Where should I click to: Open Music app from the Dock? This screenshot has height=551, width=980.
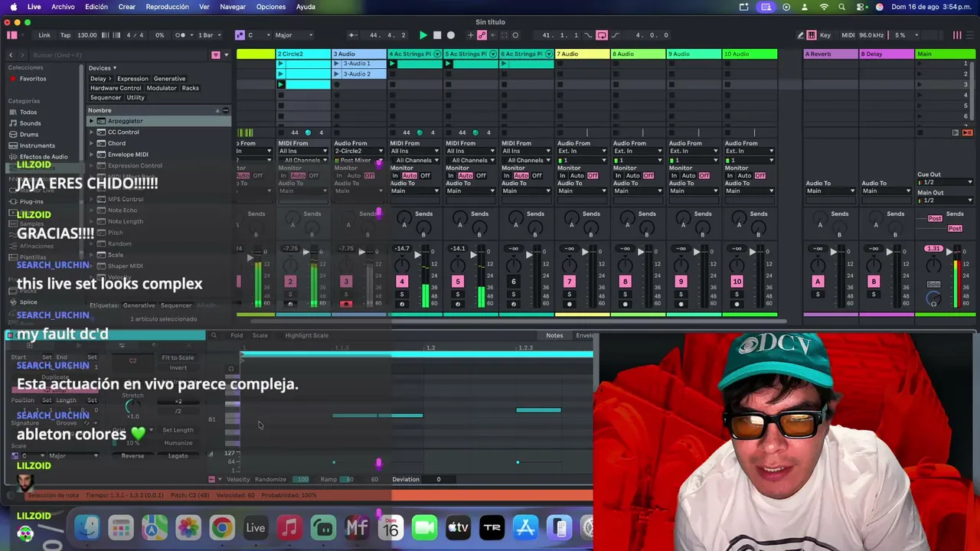[x=289, y=528]
